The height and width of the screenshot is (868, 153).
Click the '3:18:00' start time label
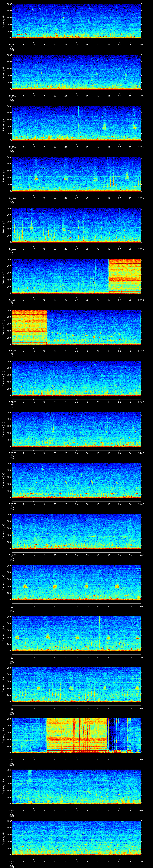coord(12,249)
